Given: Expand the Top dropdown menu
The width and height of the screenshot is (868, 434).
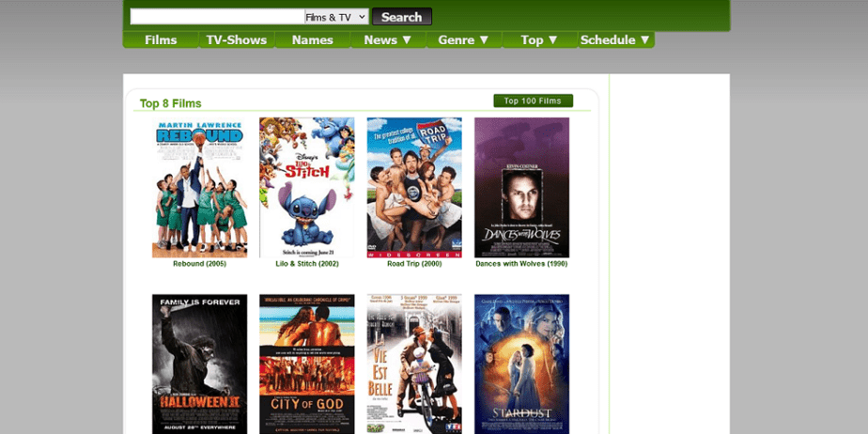Looking at the screenshot, I should tap(540, 39).
